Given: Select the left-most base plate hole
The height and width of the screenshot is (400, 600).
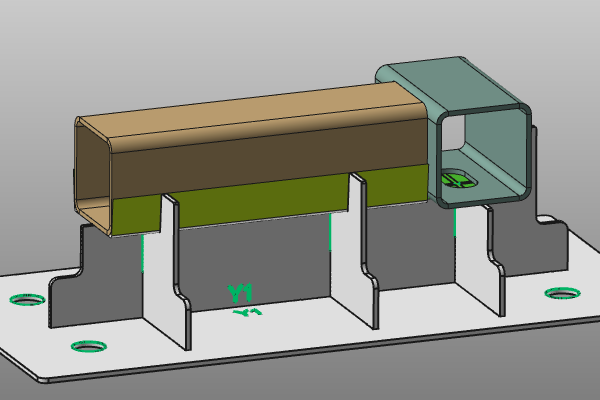Looking at the screenshot, I should point(27,299).
